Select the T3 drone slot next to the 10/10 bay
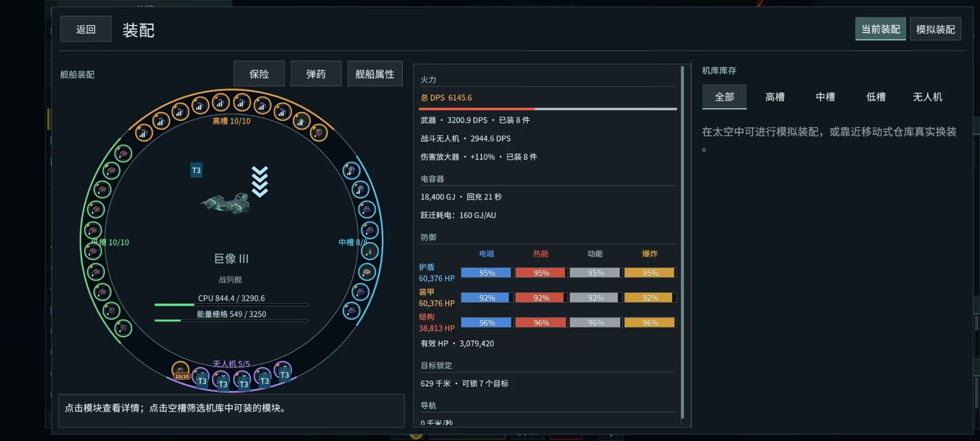This screenshot has height=441, width=980. coord(201,377)
